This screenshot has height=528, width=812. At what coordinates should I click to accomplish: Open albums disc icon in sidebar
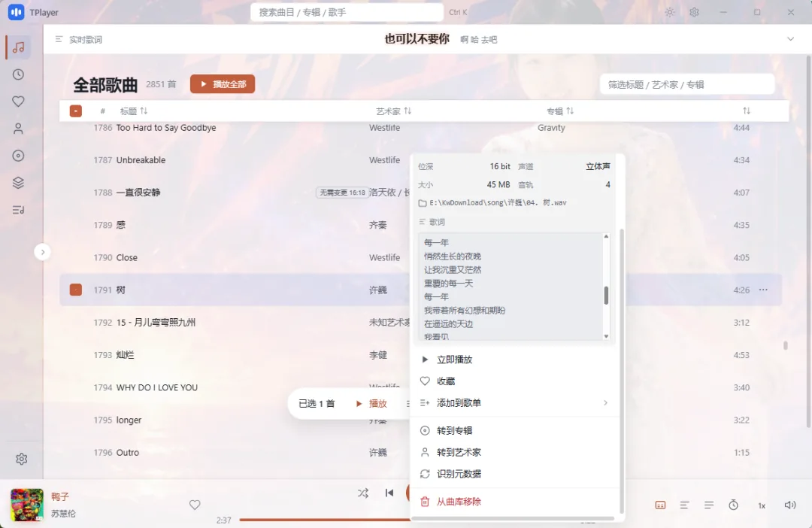[x=18, y=156]
